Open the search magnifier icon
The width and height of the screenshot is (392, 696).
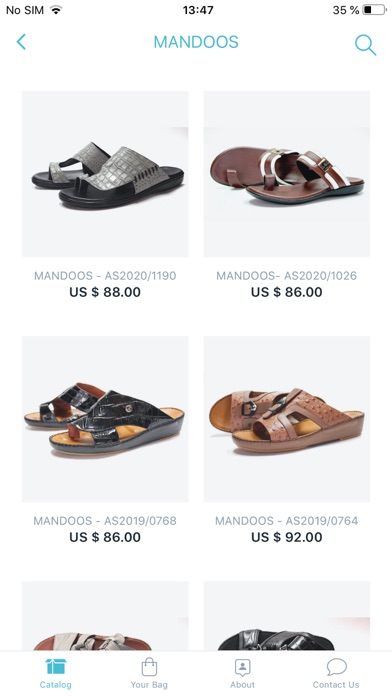pyautogui.click(x=365, y=44)
